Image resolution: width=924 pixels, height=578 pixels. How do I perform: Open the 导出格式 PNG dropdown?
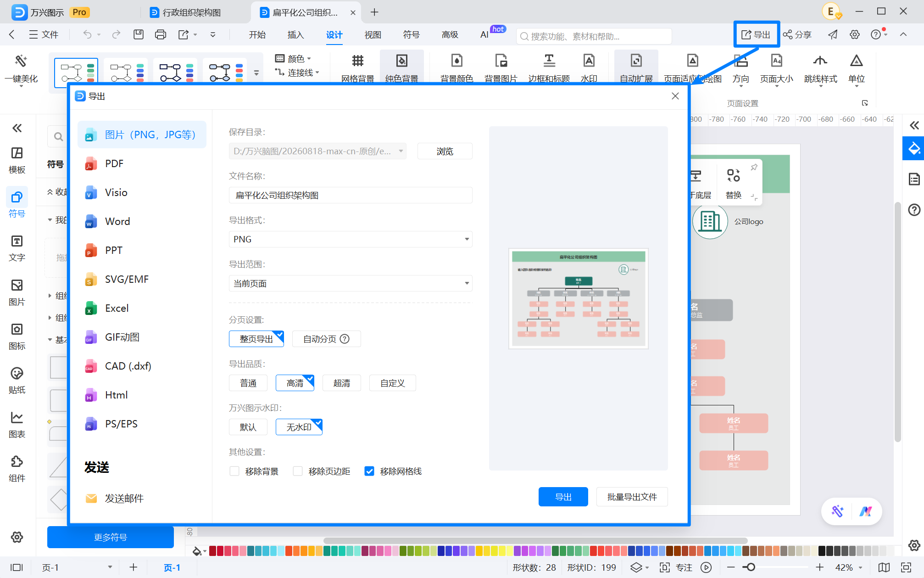pos(351,239)
